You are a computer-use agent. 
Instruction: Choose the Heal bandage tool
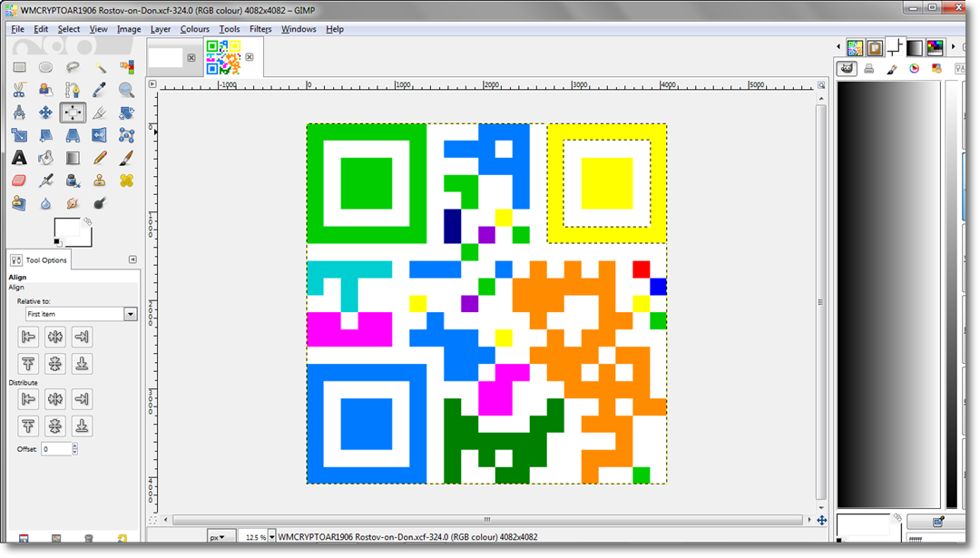point(127,181)
